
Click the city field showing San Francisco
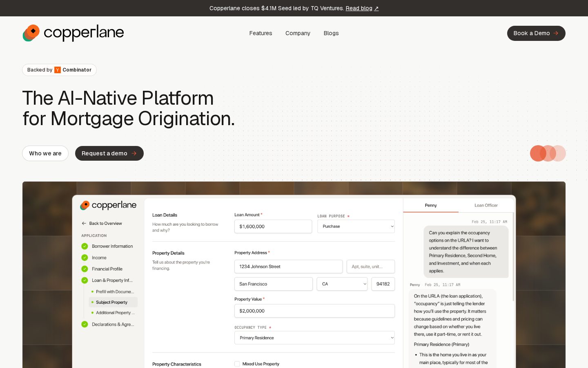pyautogui.click(x=274, y=284)
